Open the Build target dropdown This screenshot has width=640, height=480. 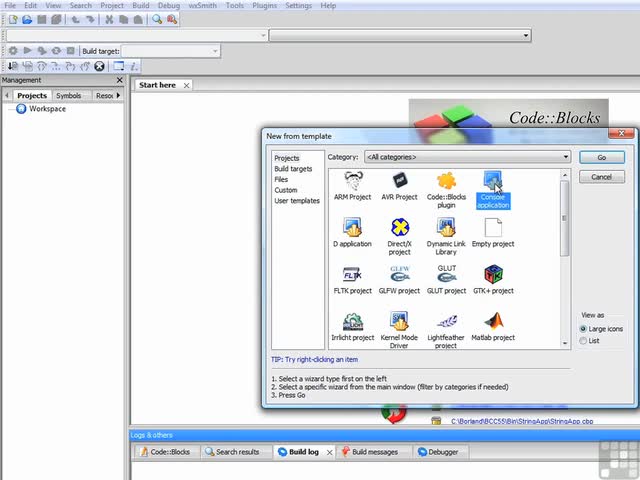[171, 51]
